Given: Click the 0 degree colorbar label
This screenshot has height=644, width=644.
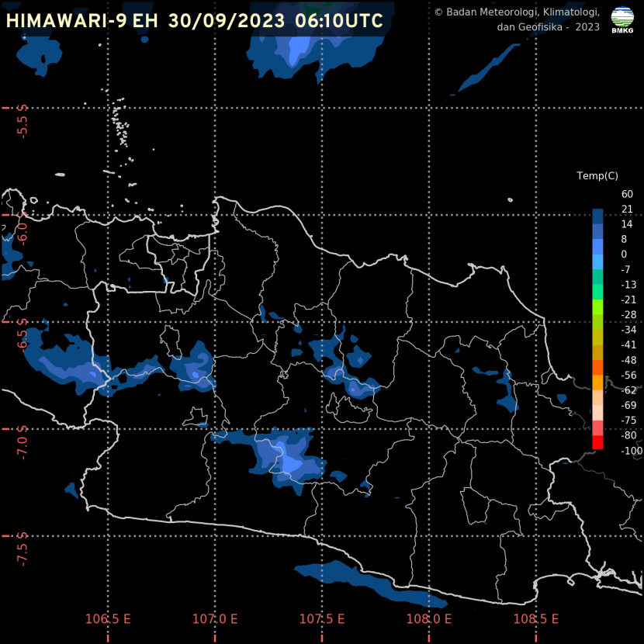Looking at the screenshot, I should (624, 254).
